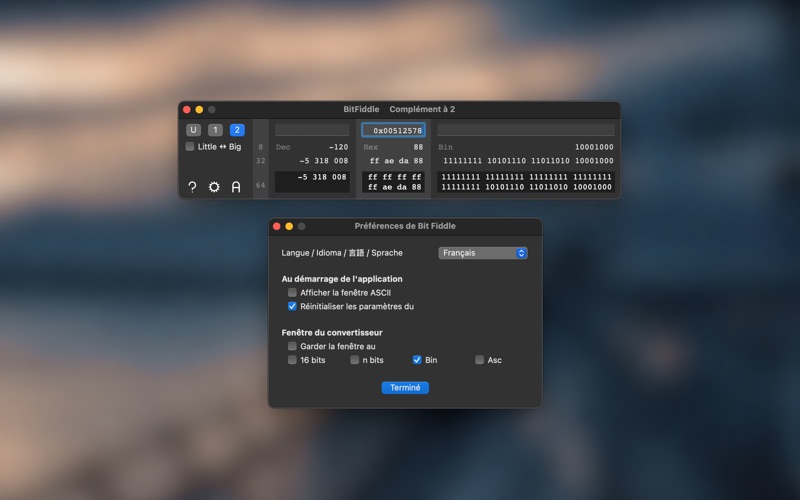
Task: Toggle Little ↔ Big endian checkbox
Action: point(190,146)
